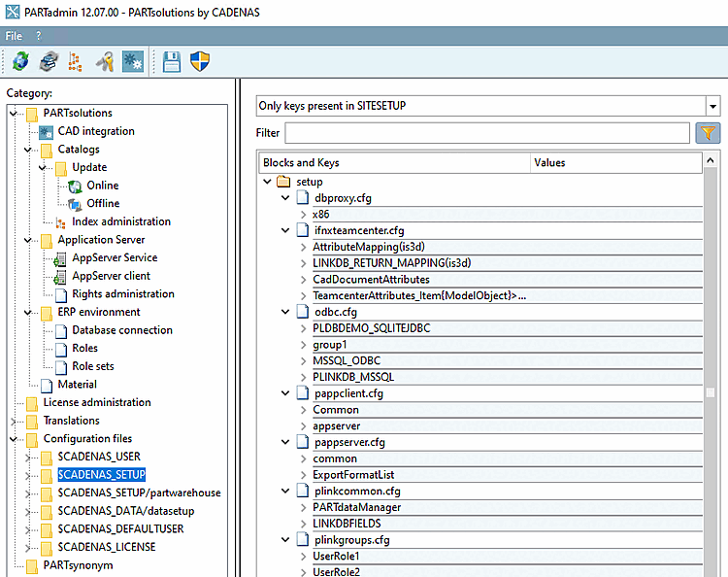
Task: Open the File menu
Action: pyautogui.click(x=14, y=36)
